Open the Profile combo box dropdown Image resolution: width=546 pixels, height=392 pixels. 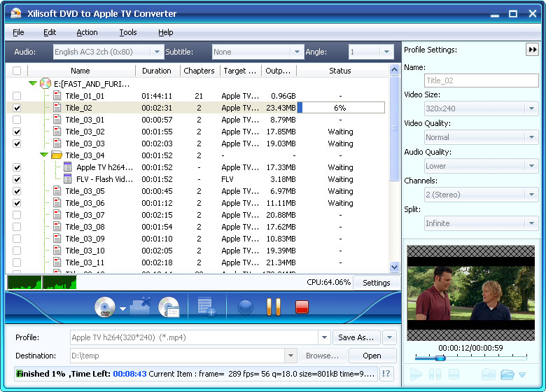tap(323, 337)
